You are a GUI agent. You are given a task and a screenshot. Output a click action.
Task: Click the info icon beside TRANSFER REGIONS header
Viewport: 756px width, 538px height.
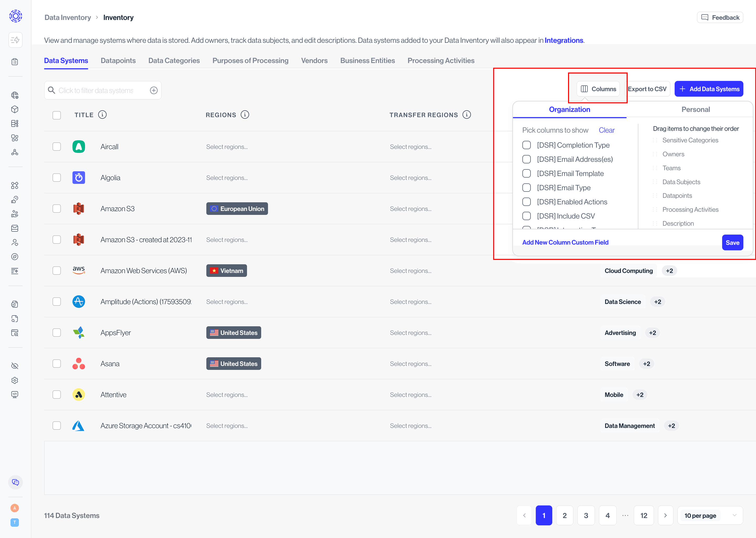click(x=467, y=115)
